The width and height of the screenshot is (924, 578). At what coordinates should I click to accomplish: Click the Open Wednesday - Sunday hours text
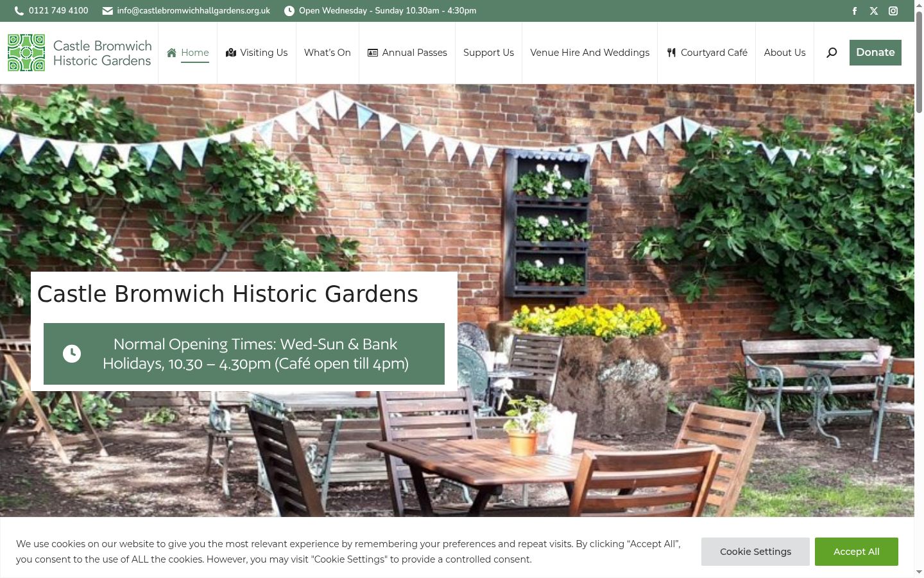click(388, 11)
